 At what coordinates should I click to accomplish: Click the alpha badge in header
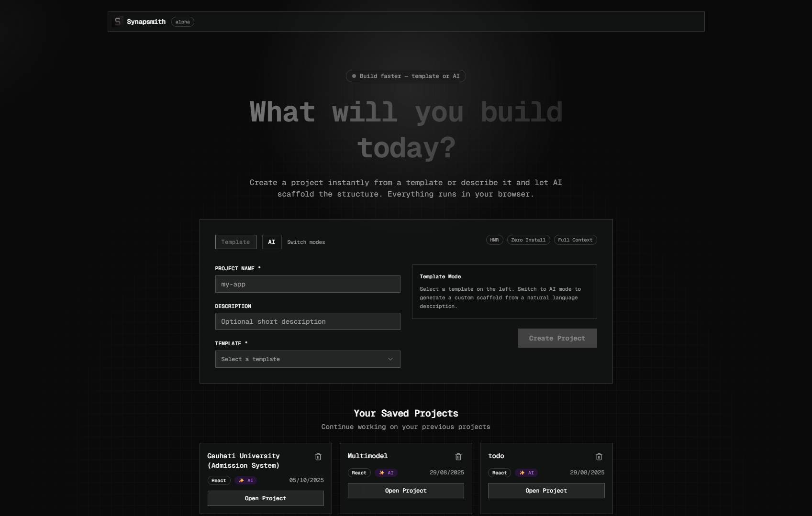(183, 22)
